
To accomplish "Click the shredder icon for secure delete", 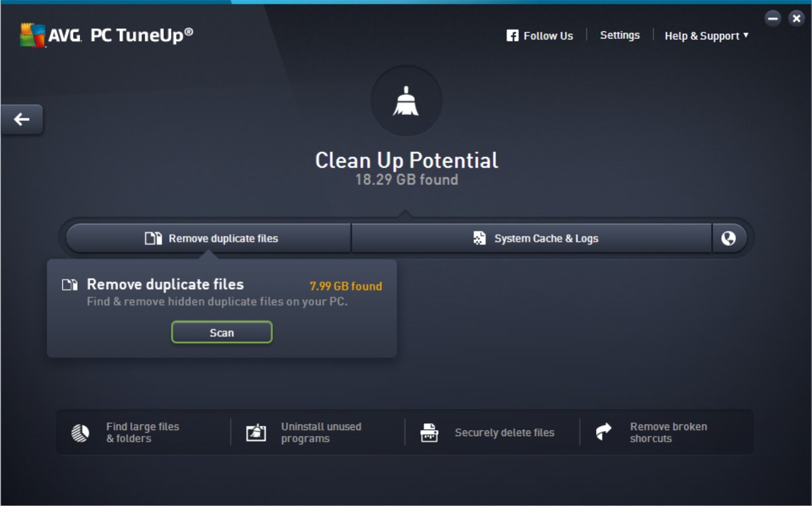I will point(429,432).
